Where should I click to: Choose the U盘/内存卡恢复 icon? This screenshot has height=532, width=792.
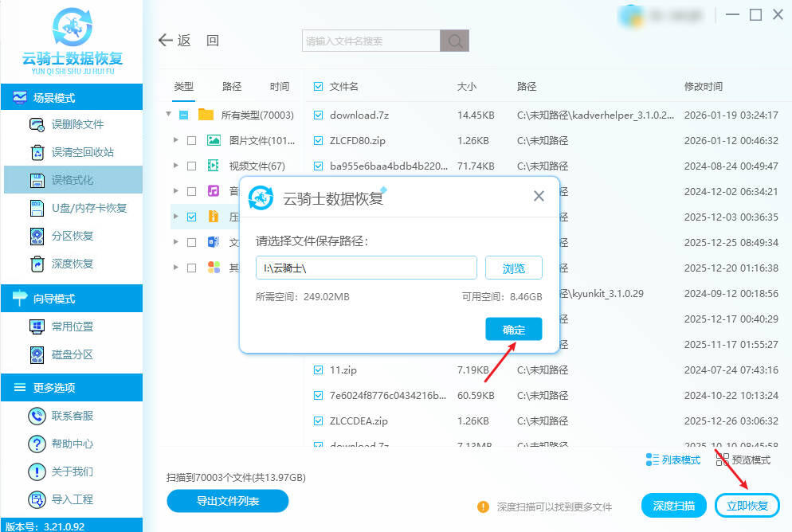(x=37, y=208)
